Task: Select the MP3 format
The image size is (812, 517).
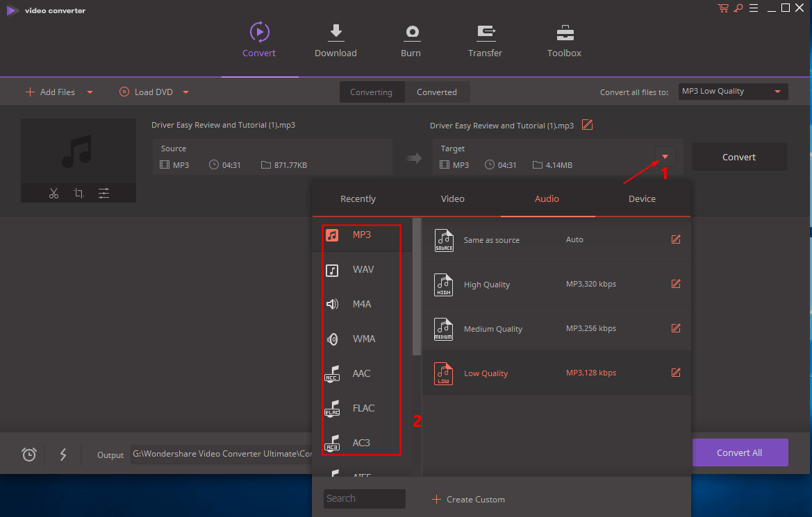Action: coord(362,235)
